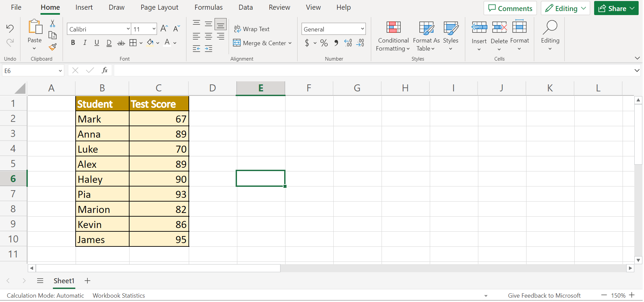644x302 pixels.
Task: Select cell containing Haley
Action: (102, 179)
